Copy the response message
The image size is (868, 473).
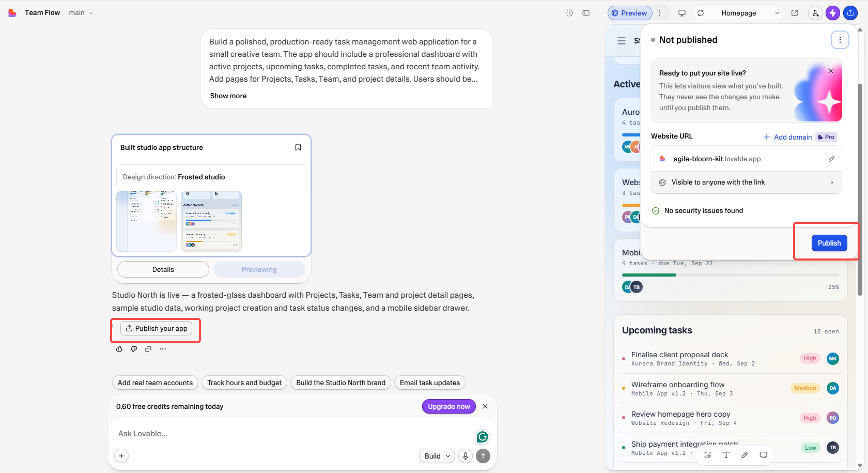click(148, 349)
